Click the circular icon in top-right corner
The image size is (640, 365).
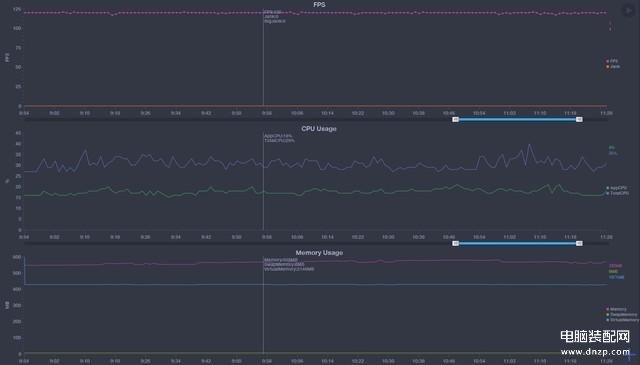tap(628, 11)
